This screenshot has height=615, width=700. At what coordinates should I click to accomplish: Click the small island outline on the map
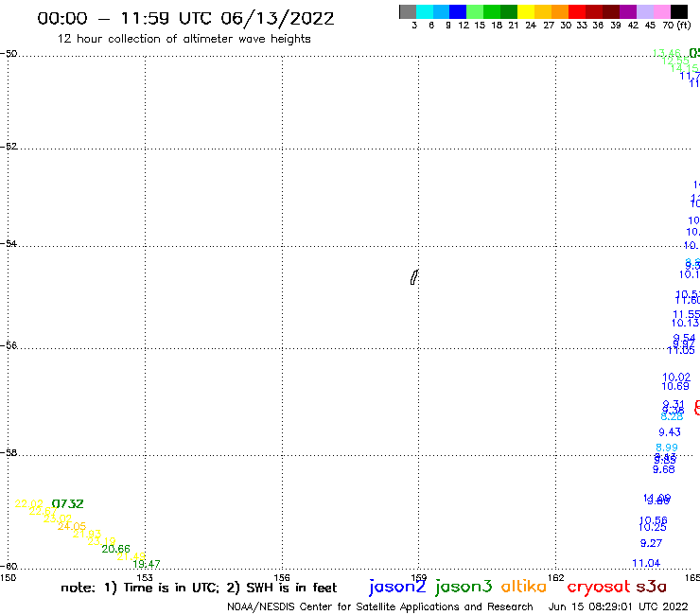click(x=414, y=277)
